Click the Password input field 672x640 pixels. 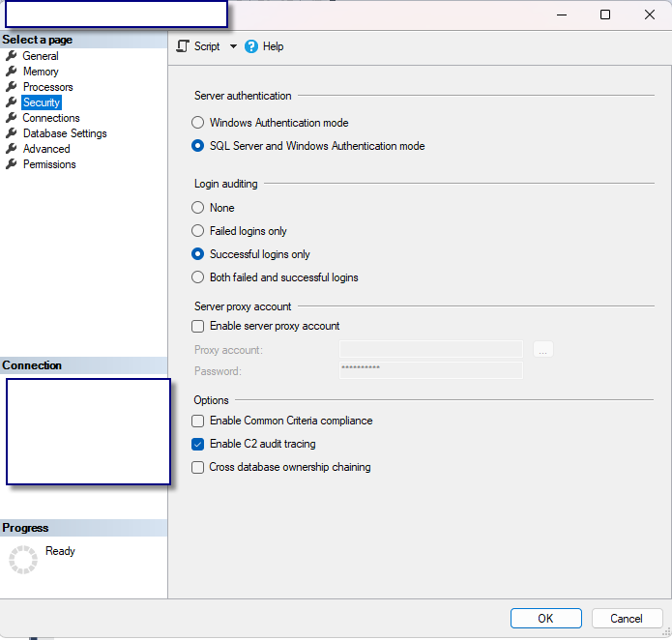[x=430, y=370]
